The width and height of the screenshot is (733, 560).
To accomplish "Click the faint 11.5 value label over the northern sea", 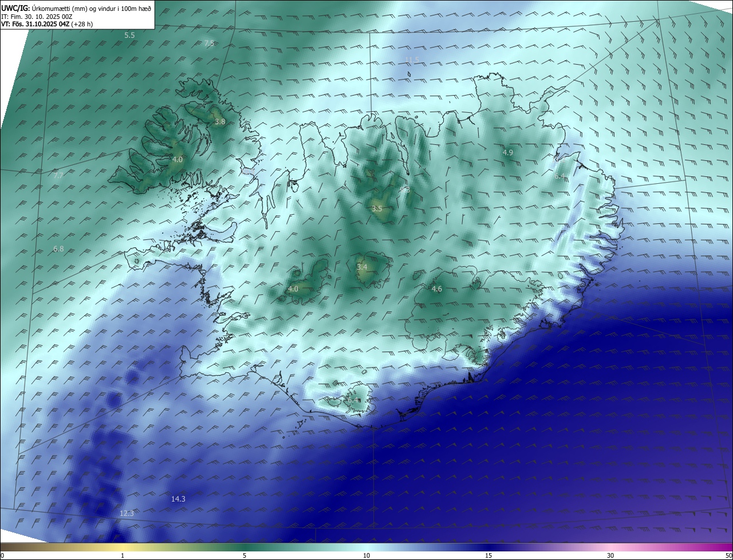I will pos(412,60).
